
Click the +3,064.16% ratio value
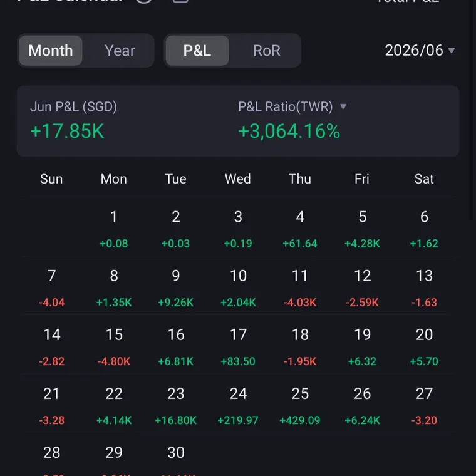click(289, 131)
